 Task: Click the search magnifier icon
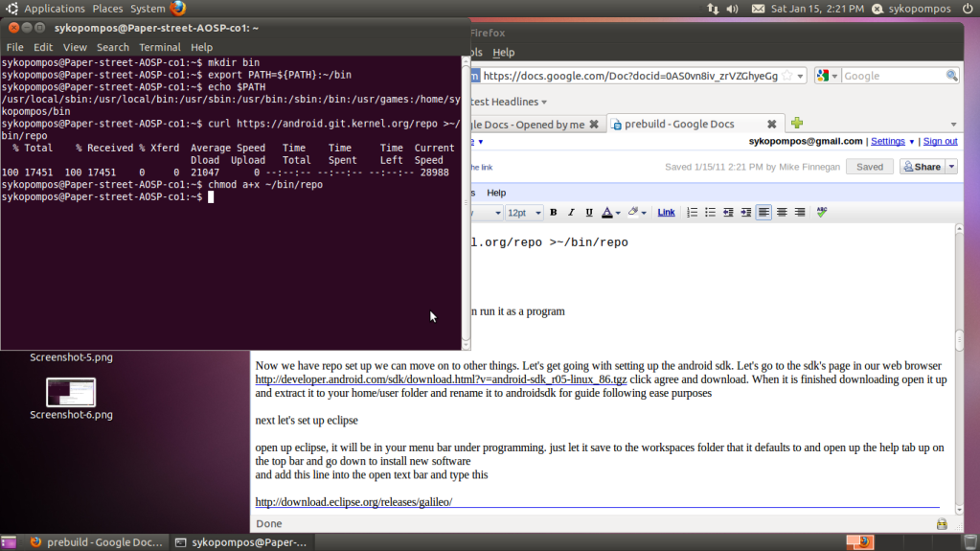(952, 76)
